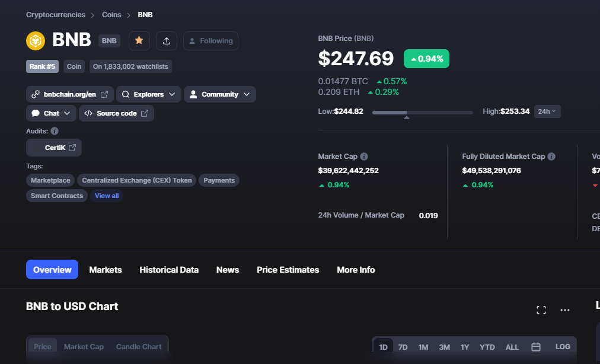Select the Market Cap chart toggle
Viewport: 600px width, 364px height.
84,346
